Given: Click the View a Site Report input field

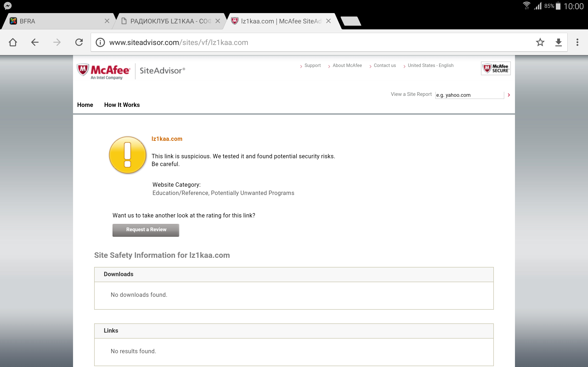Looking at the screenshot, I should tap(469, 95).
